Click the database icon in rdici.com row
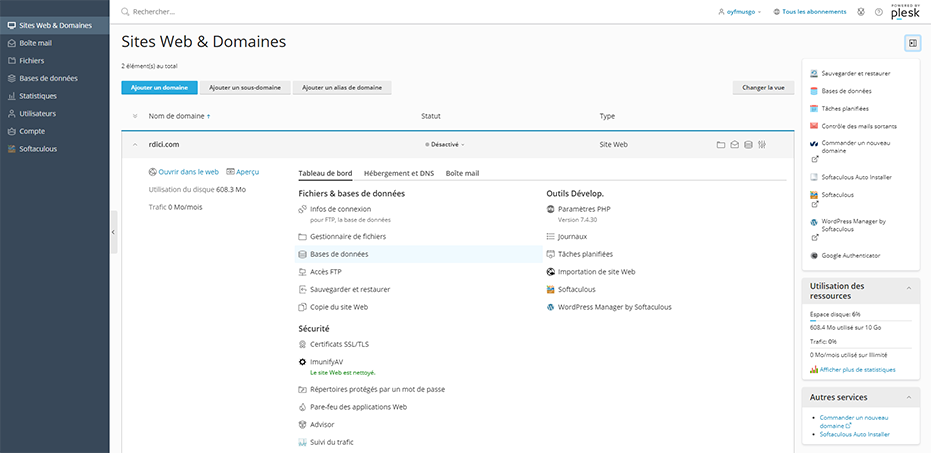Viewport: 931px width, 453px height. coord(748,145)
